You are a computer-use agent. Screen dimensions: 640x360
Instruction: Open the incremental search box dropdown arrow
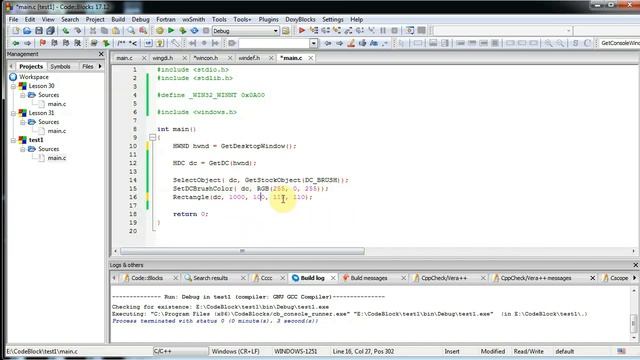(313, 43)
